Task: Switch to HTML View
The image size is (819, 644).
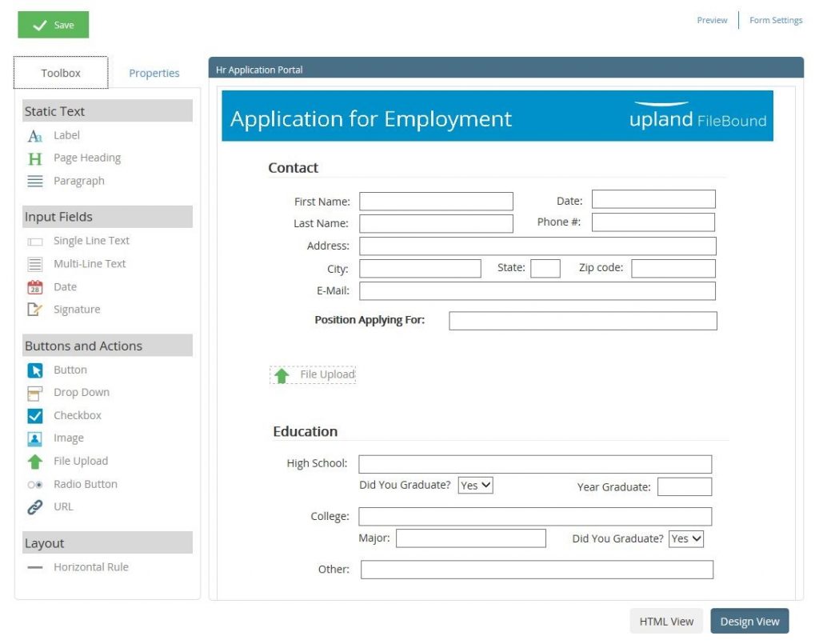Action: pyautogui.click(x=666, y=621)
